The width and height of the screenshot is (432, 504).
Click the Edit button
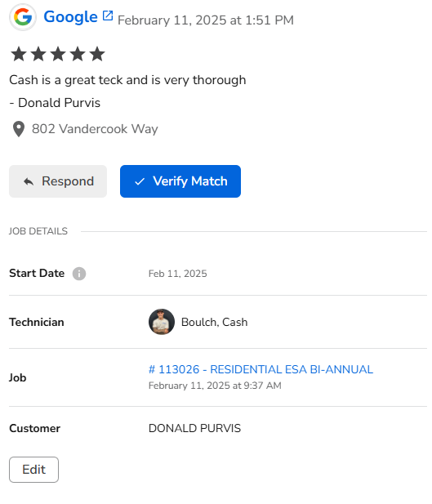pyautogui.click(x=33, y=470)
